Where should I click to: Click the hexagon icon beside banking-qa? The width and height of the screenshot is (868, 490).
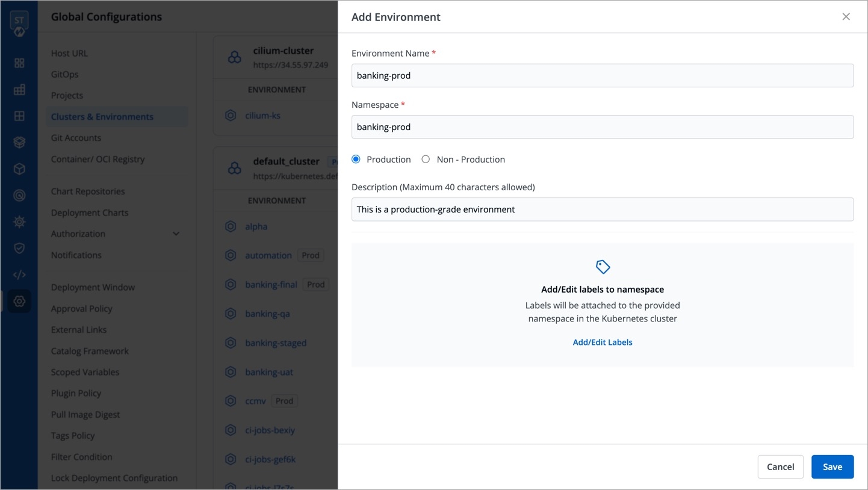click(231, 314)
